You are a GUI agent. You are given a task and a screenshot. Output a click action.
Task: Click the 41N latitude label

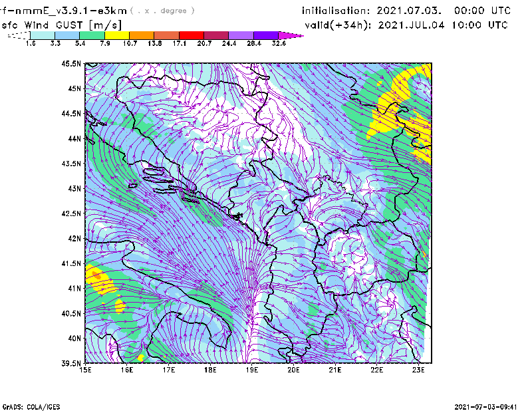point(74,289)
